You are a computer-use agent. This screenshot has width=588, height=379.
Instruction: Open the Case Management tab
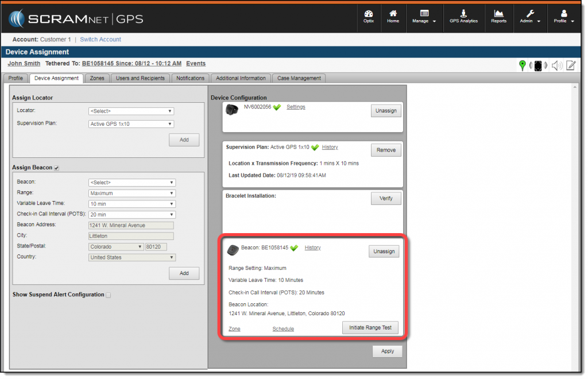[x=299, y=78]
